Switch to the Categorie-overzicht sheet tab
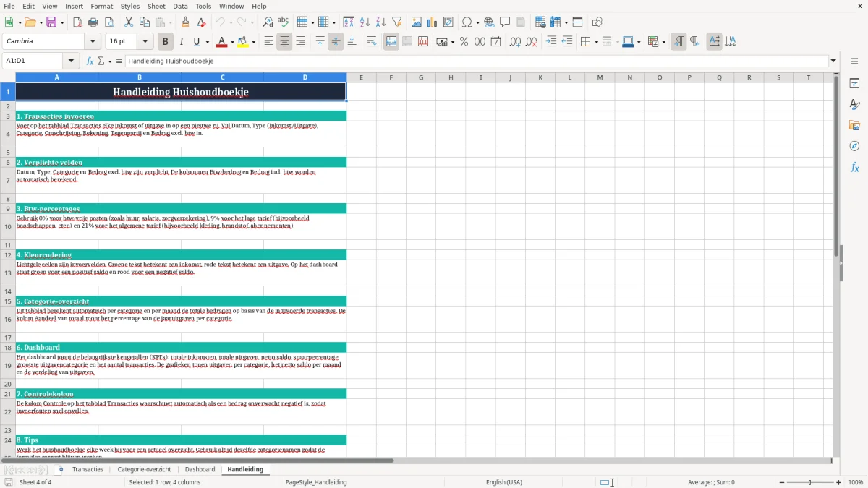 coord(144,469)
